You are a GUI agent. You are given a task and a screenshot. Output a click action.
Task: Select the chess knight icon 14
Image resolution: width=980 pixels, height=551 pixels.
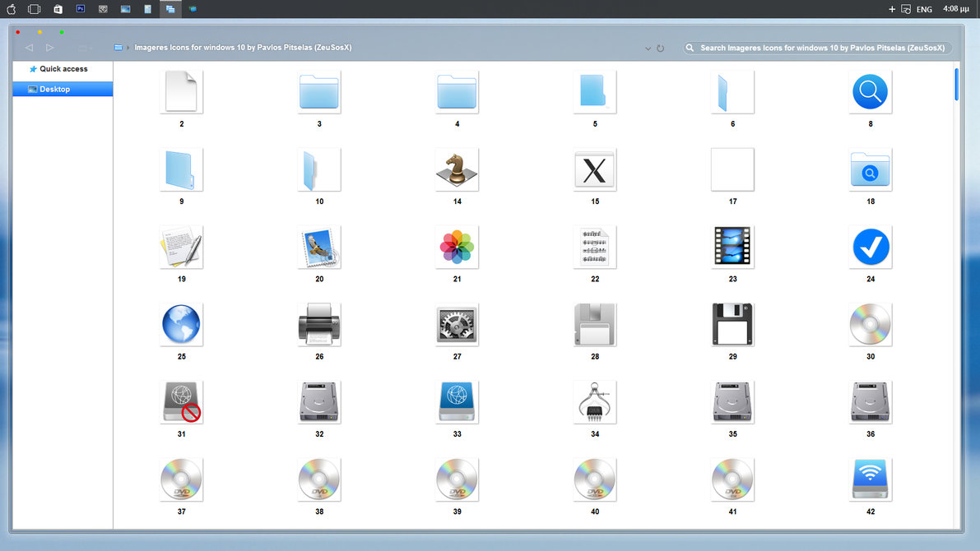457,169
